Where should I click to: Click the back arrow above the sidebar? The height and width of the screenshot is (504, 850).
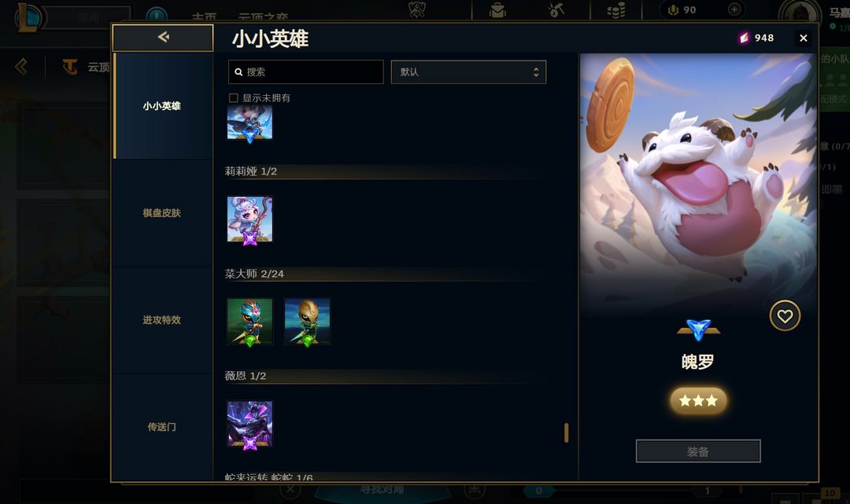[163, 37]
